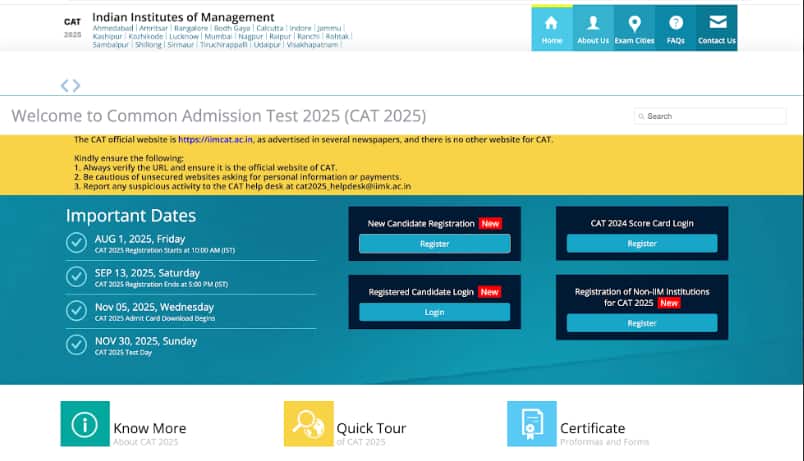This screenshot has height=461, width=804.
Task: Click the Sirmaur institute link
Action: tap(180, 45)
